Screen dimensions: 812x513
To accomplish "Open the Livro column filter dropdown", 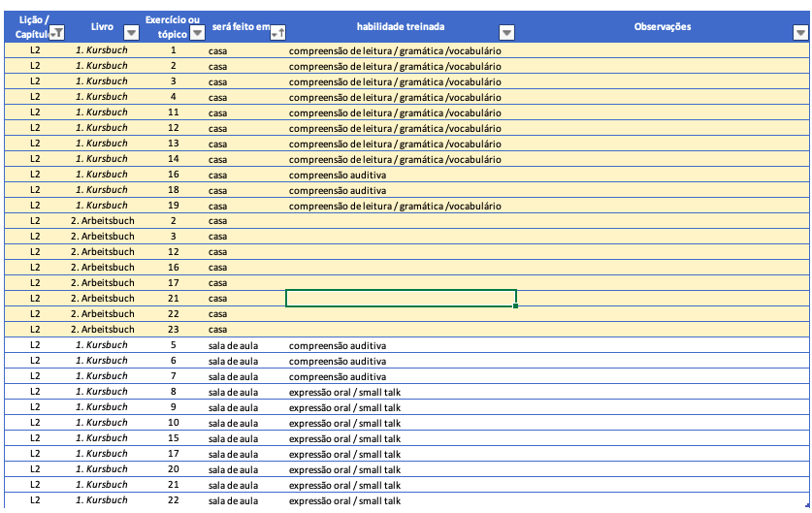I will tap(132, 33).
